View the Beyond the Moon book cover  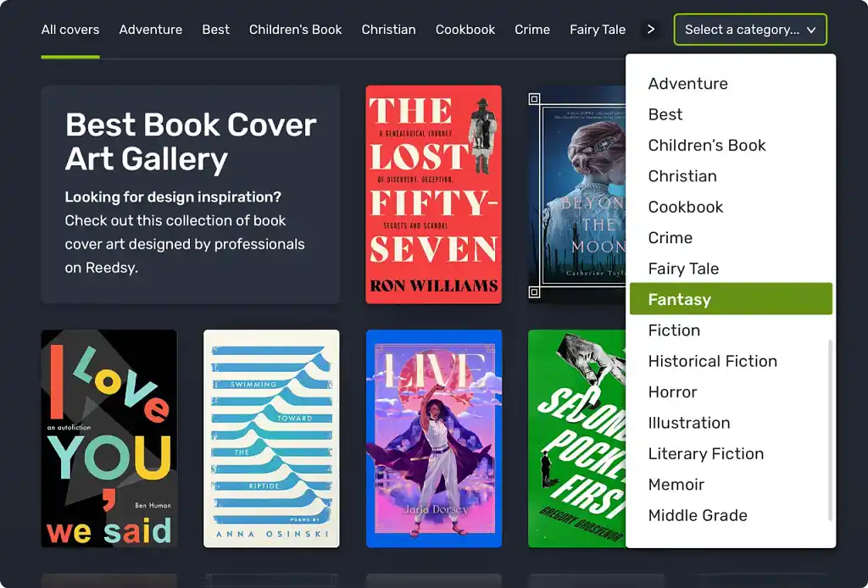click(x=576, y=194)
